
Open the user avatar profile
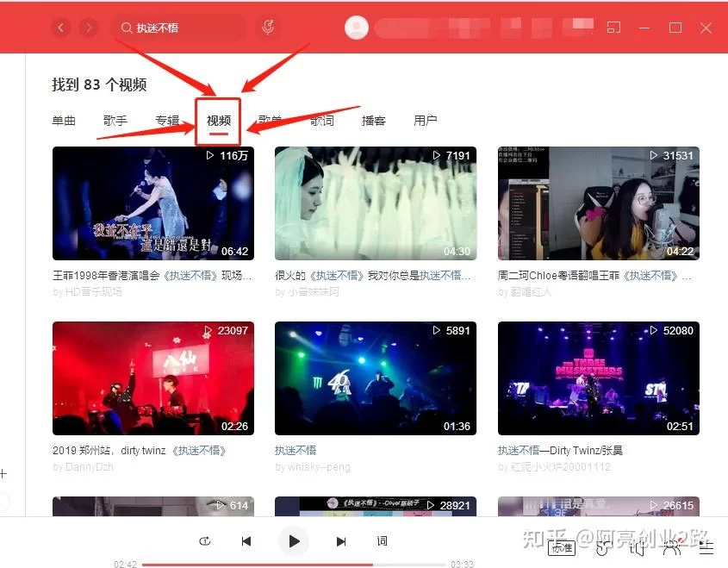(x=356, y=28)
